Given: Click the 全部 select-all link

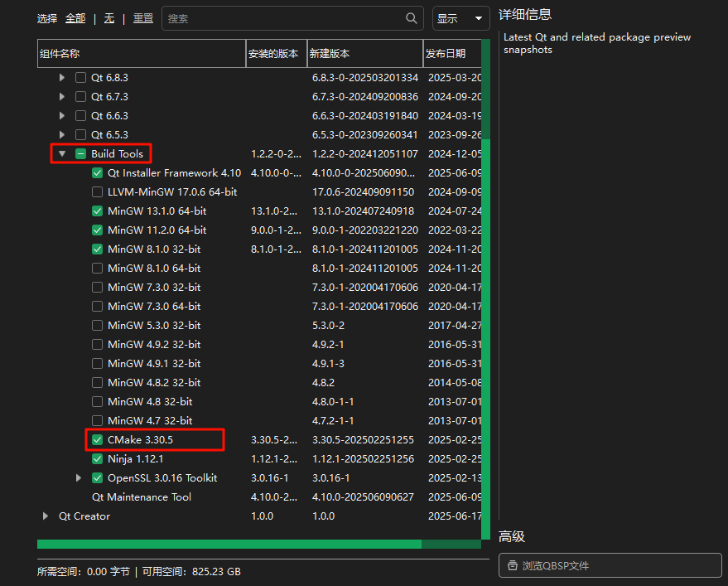Looking at the screenshot, I should coord(75,18).
